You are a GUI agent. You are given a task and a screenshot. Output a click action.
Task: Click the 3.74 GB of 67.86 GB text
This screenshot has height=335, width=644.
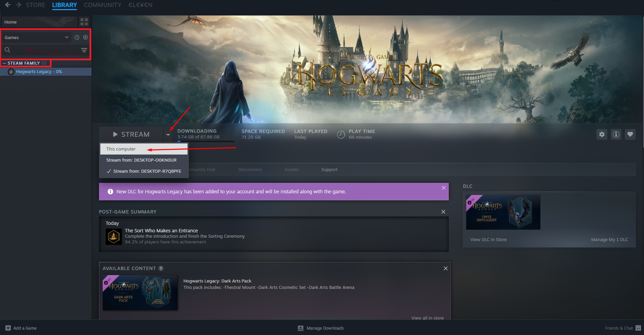(198, 137)
